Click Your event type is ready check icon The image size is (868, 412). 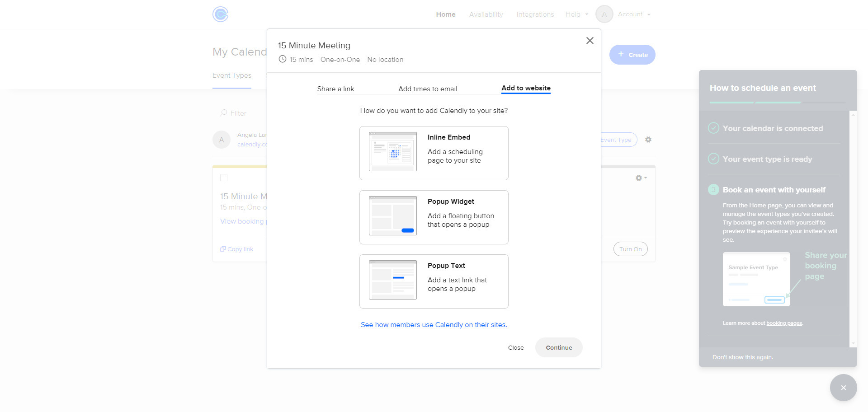coord(713,159)
